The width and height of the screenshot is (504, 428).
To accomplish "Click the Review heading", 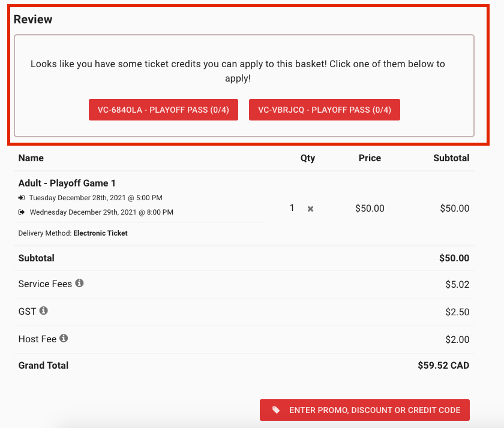I will [33, 19].
